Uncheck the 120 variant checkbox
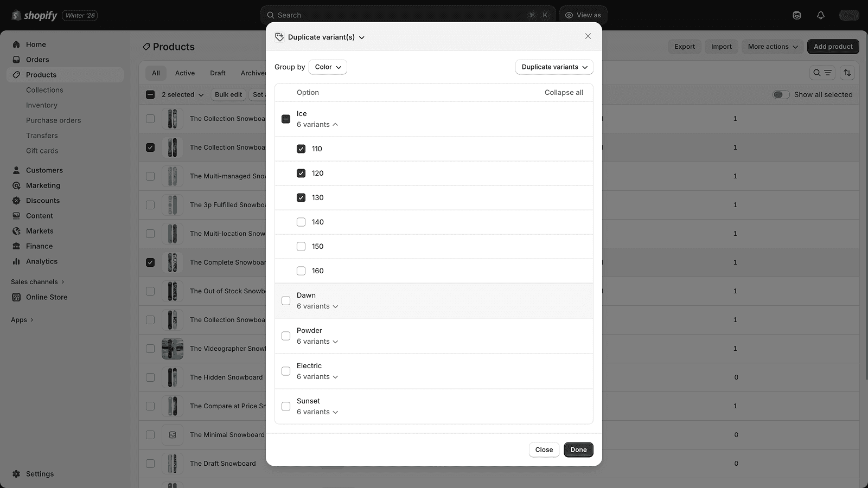This screenshot has height=488, width=868. click(x=301, y=174)
